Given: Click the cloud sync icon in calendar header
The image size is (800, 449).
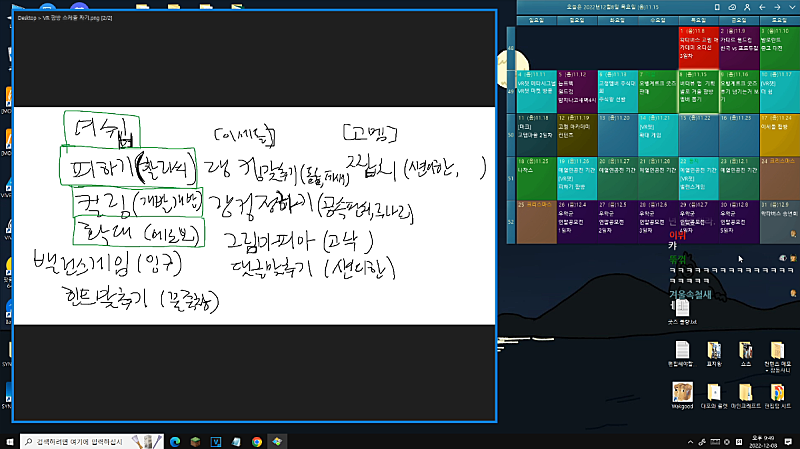Looking at the screenshot, I should (732, 7).
